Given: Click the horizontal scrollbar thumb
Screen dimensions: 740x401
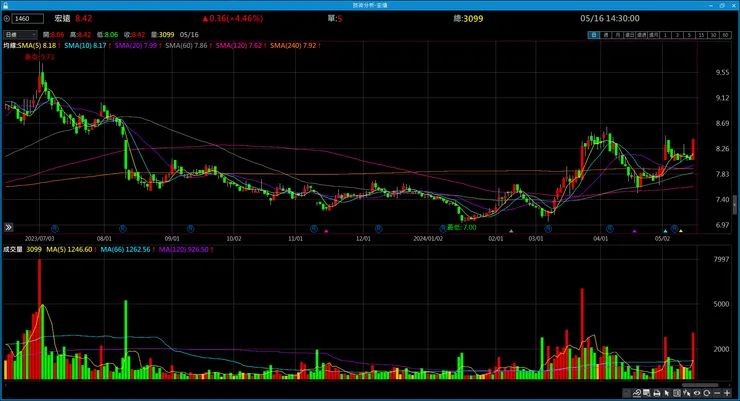Looking at the screenshot, I should click(x=700, y=385).
